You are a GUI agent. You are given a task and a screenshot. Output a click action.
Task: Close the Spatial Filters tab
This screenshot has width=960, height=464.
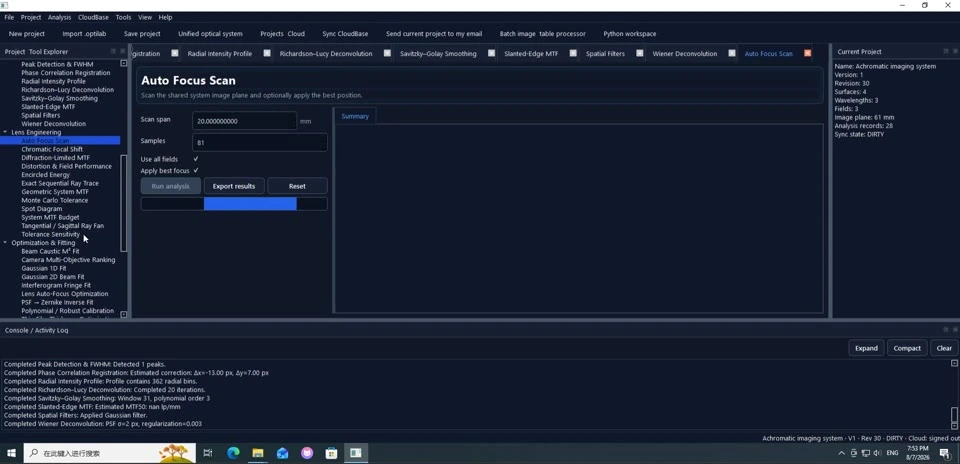point(639,53)
